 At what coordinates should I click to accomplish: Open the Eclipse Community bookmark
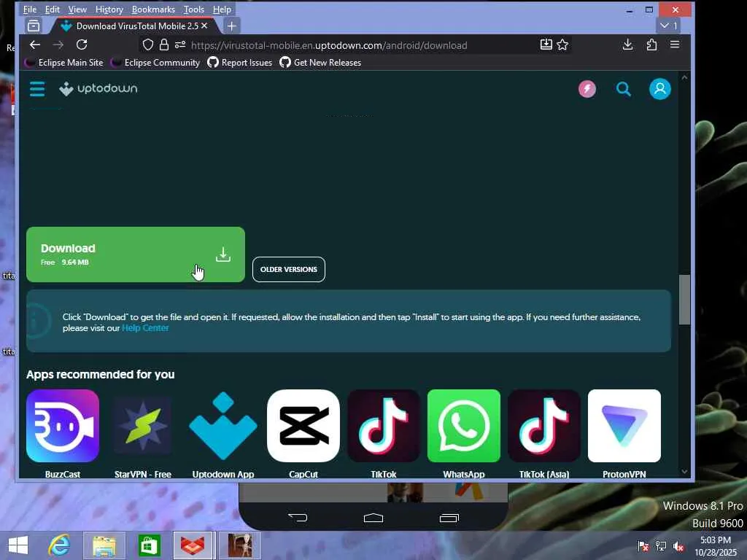tap(155, 63)
